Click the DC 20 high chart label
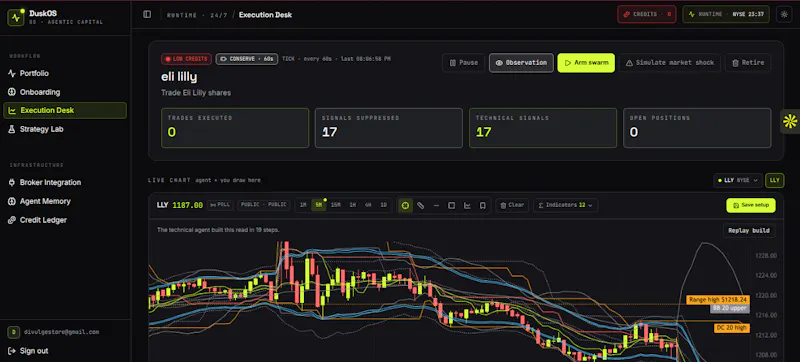 coord(732,329)
